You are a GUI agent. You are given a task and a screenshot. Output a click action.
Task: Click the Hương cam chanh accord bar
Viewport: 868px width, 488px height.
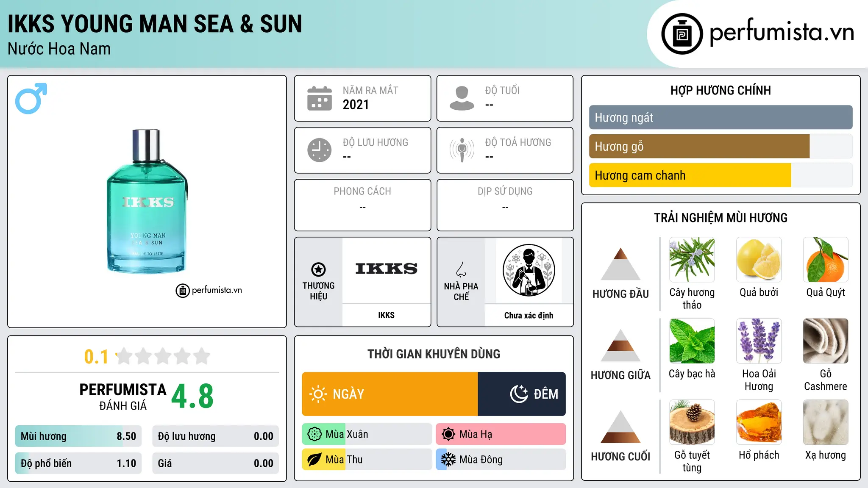[x=721, y=175]
